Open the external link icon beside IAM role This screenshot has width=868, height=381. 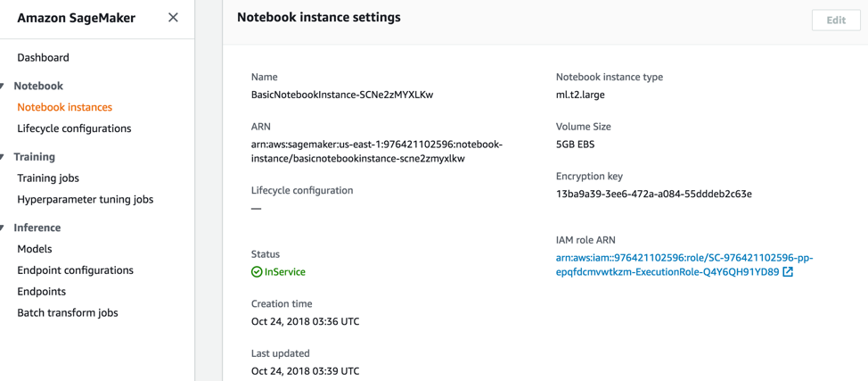coord(788,272)
